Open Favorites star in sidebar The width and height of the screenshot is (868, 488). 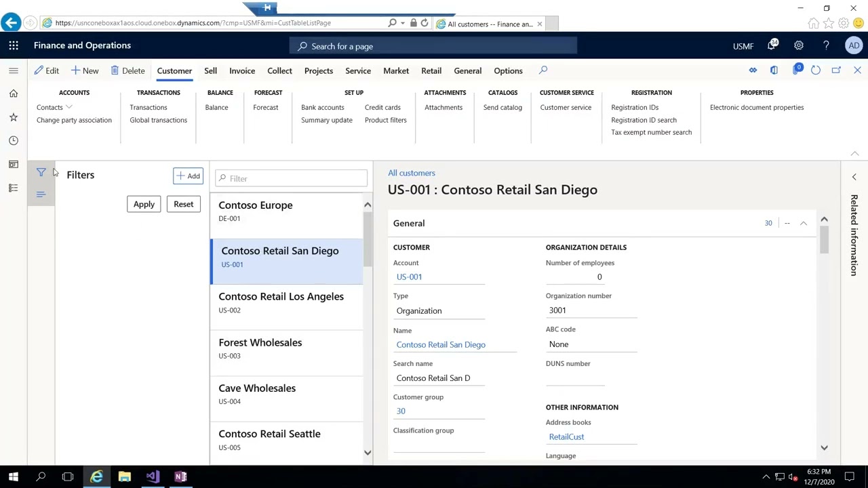point(14,117)
